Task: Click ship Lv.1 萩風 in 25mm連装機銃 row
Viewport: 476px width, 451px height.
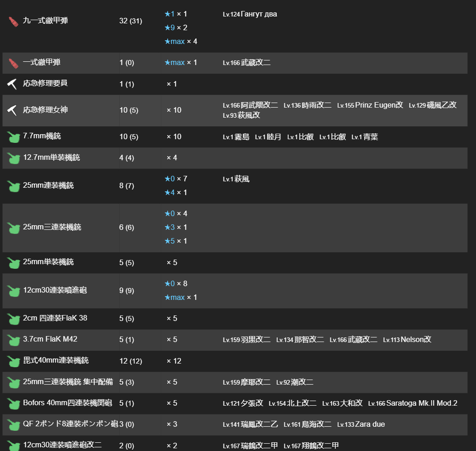Action: pos(236,179)
